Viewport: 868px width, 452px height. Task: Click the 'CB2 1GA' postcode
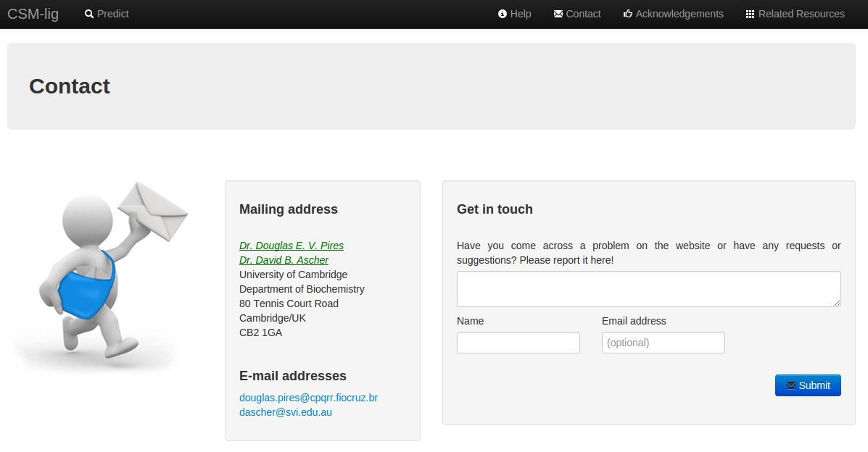[x=261, y=332]
